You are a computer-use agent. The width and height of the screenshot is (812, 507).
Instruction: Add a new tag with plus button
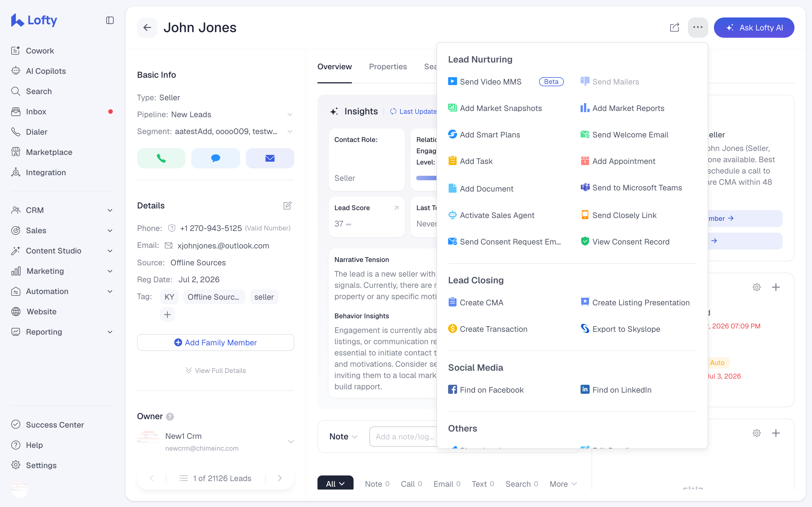(167, 315)
